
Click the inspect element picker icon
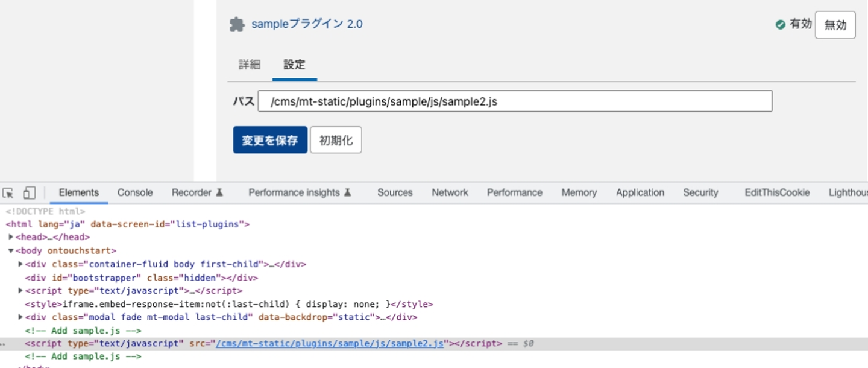8,193
